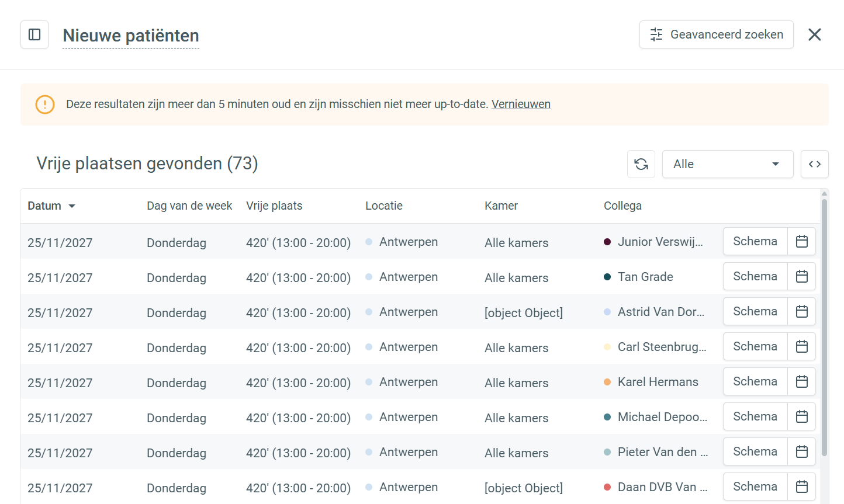The height and width of the screenshot is (504, 844).
Task: Click the refresh results icon button
Action: [641, 164]
